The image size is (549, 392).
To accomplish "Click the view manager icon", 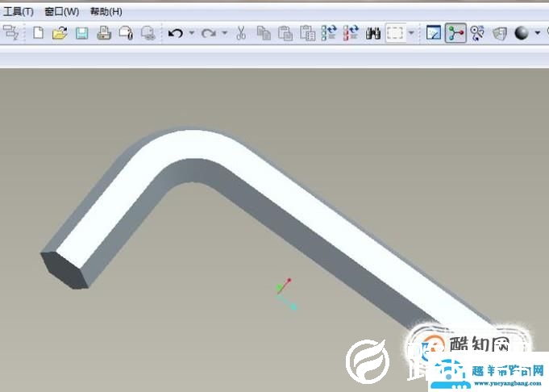I will [x=500, y=33].
